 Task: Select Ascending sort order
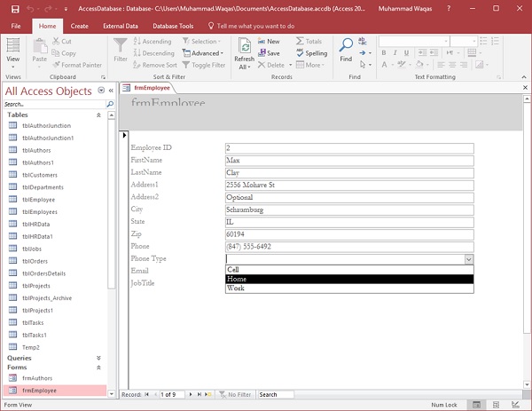point(153,42)
